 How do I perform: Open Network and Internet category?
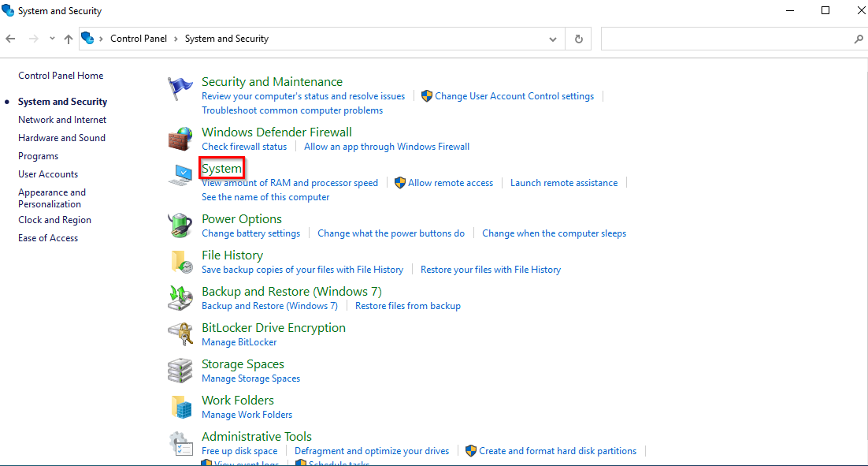(x=62, y=120)
